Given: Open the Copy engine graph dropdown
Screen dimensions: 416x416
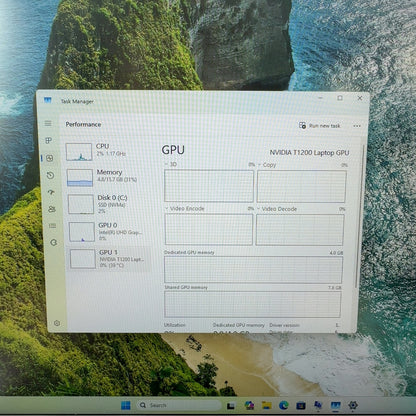Looking at the screenshot, I should (259, 165).
